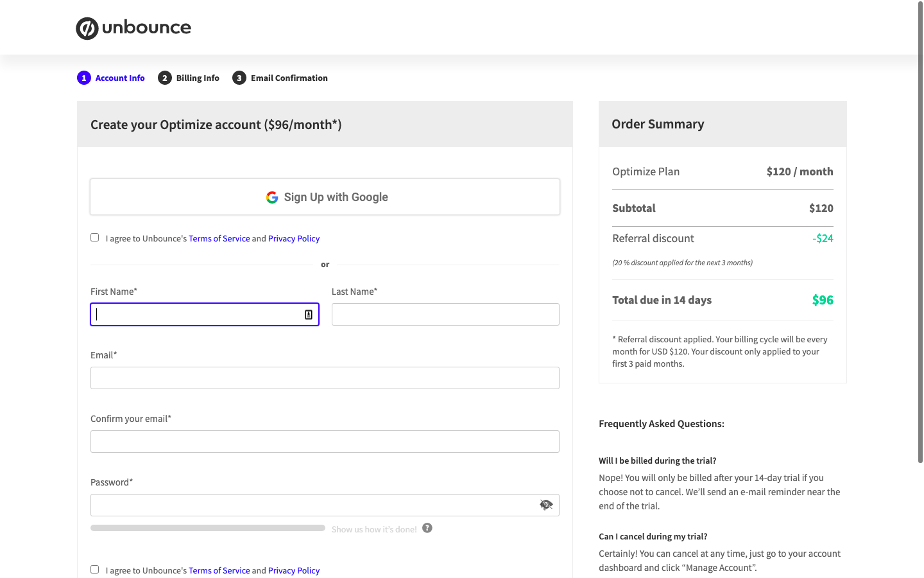Click 'Create your Optimize account' heading
The image size is (924, 578).
click(216, 125)
